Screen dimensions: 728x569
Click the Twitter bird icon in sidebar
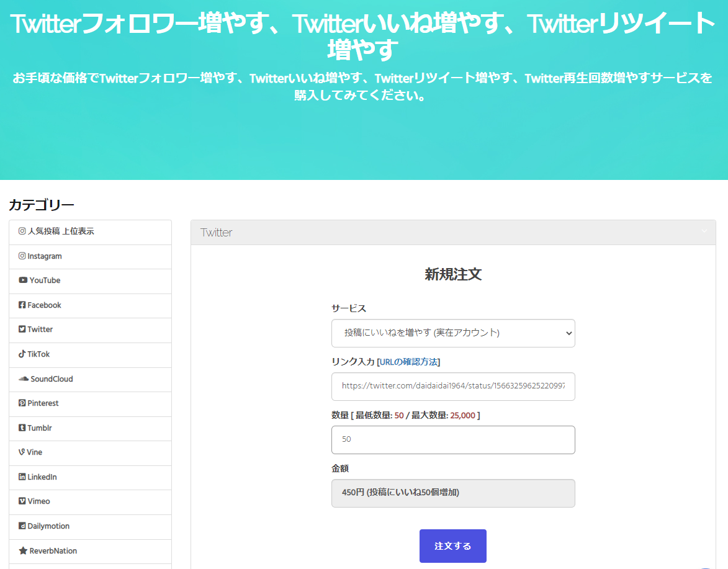22,329
